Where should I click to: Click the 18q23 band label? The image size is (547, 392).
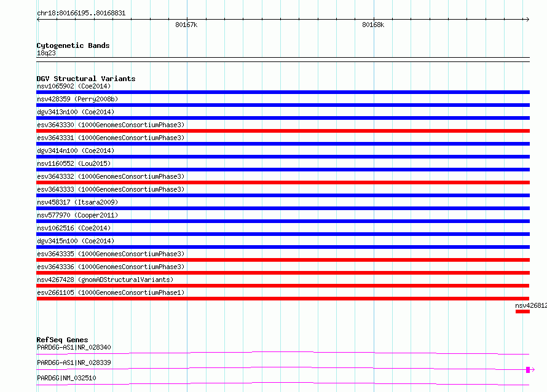[x=46, y=53]
